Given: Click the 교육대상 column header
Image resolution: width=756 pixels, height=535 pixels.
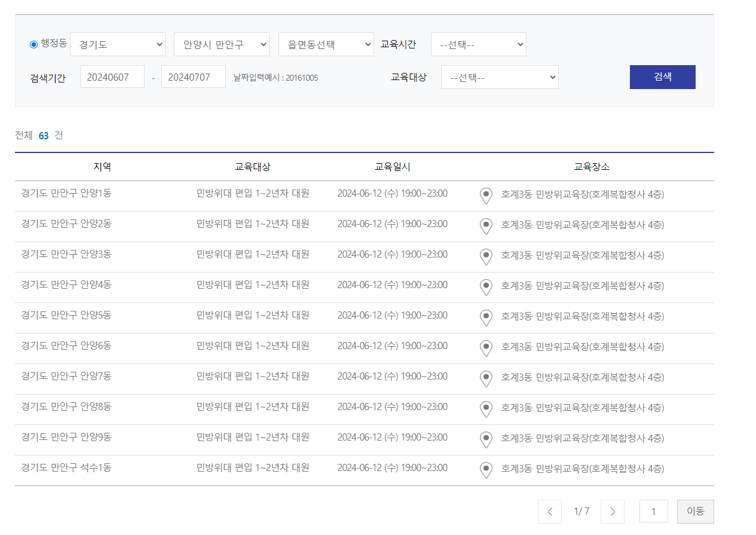Looking at the screenshot, I should (252, 167).
